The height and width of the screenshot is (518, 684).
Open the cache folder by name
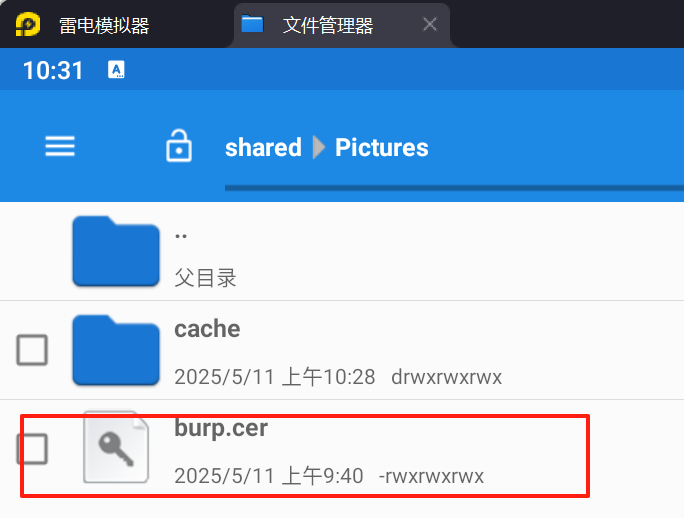click(x=207, y=329)
